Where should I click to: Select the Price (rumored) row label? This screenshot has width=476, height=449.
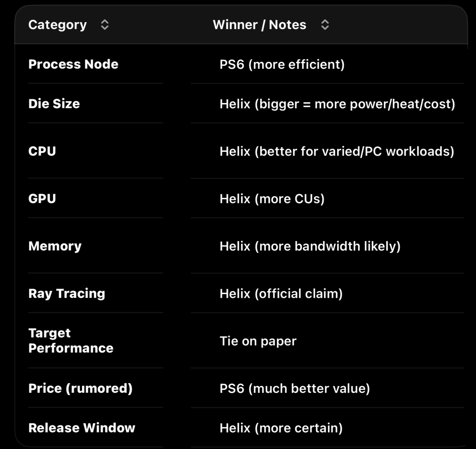[x=81, y=388]
